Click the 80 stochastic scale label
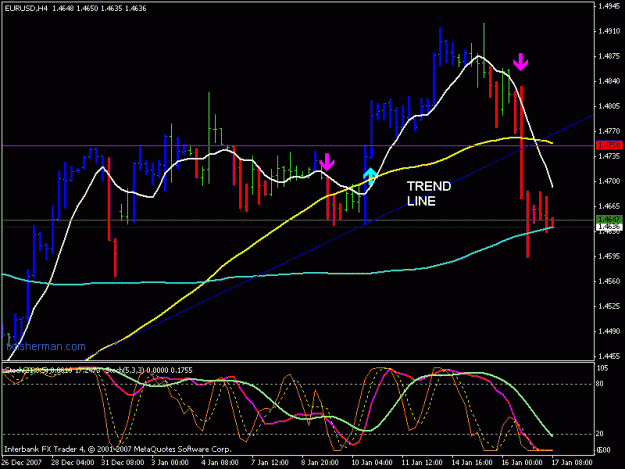This screenshot has height=469, width=625. pyautogui.click(x=601, y=384)
